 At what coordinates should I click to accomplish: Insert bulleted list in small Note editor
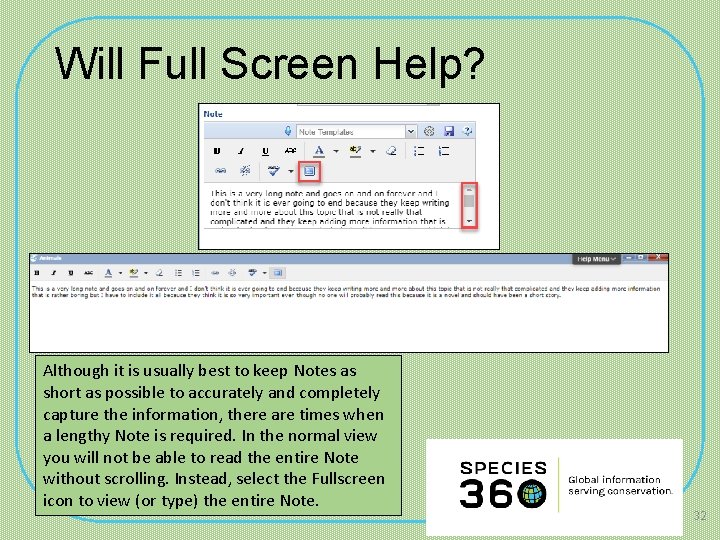coord(419,151)
